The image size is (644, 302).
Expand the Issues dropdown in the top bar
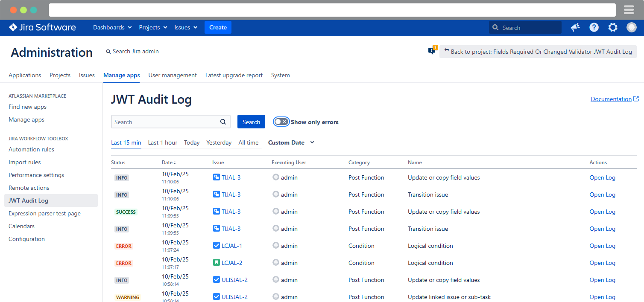point(186,27)
